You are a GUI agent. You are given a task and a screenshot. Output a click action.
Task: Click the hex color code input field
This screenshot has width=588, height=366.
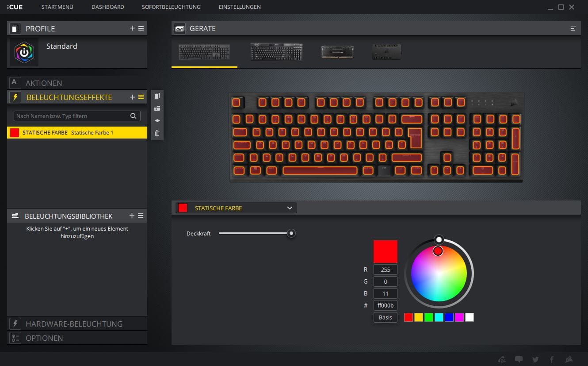coord(385,305)
